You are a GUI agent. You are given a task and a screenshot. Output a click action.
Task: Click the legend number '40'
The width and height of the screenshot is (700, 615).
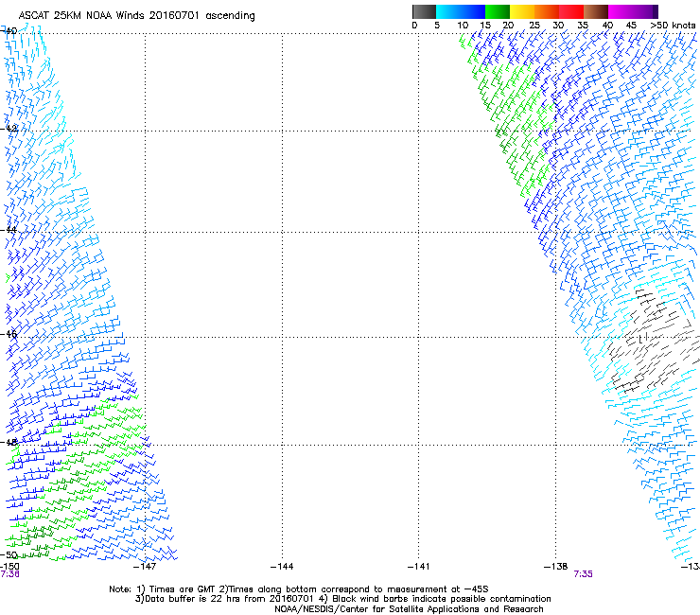(x=607, y=26)
